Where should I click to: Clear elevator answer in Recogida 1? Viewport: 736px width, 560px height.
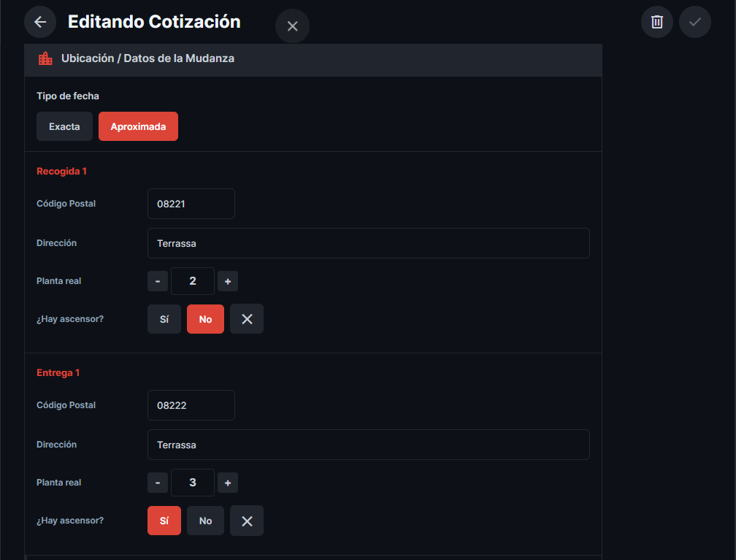click(x=247, y=319)
